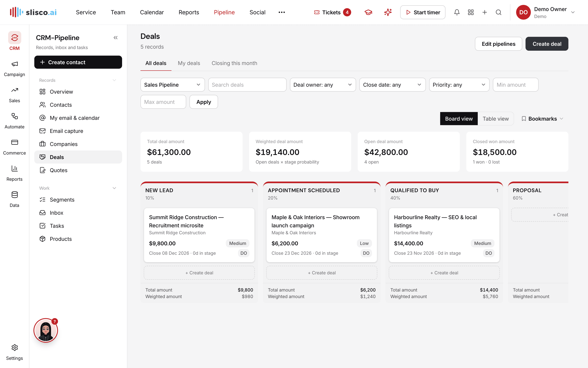Screen dimensions: 588x368
Task: Open the Calendar top menu
Action: tap(152, 12)
